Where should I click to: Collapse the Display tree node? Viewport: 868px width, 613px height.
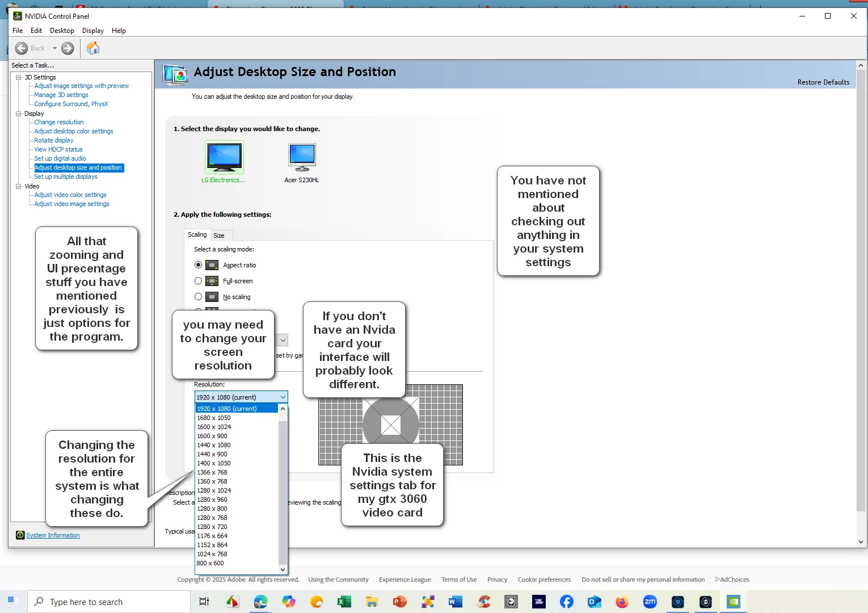coord(19,114)
